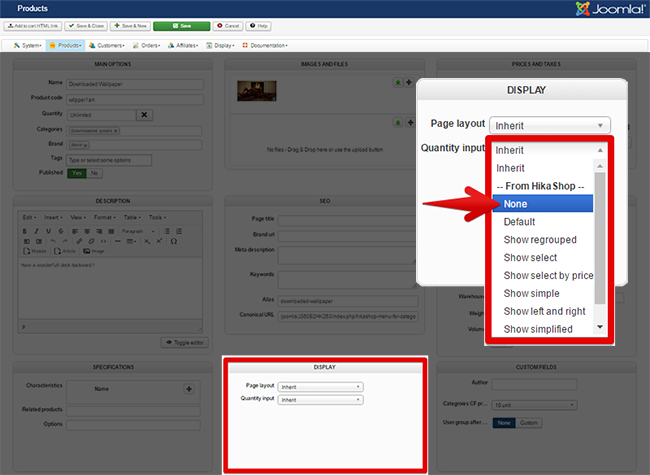The width and height of the screenshot is (650, 475).
Task: Choose 'None' from quantity input list
Action: 540,203
